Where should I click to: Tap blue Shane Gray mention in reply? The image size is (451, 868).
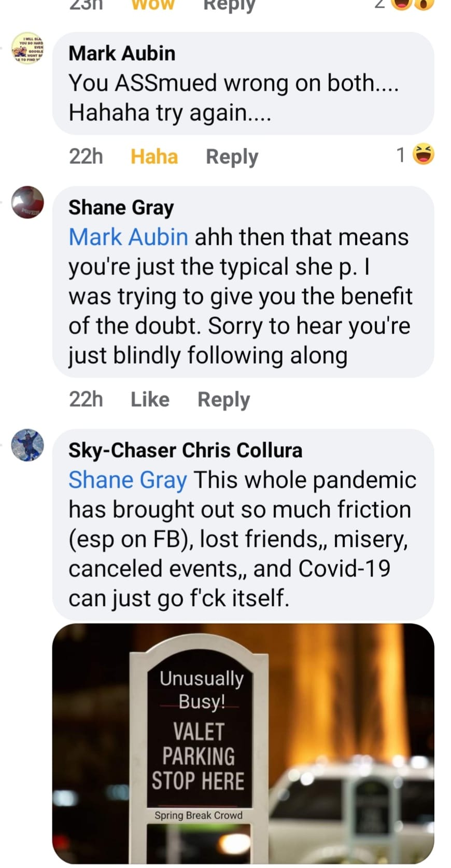coord(128,480)
